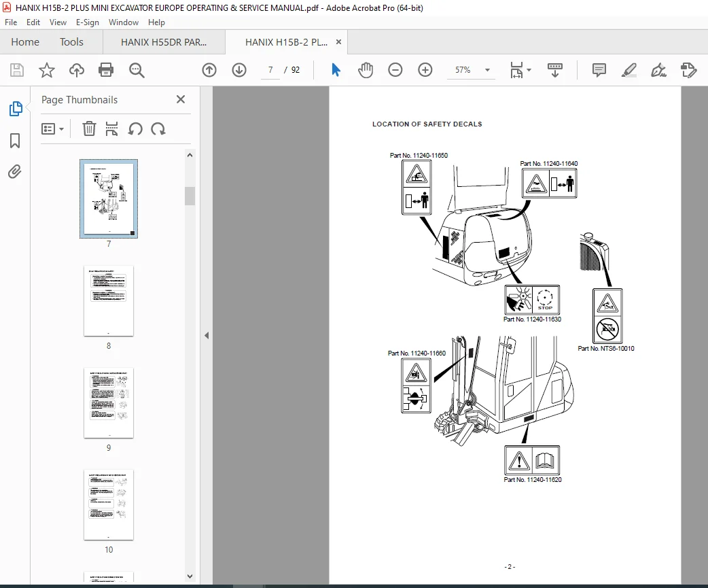Screen dimensions: 708x588
Task: Select the HANIX H15B-2 PL... tab
Action: pyautogui.click(x=286, y=42)
